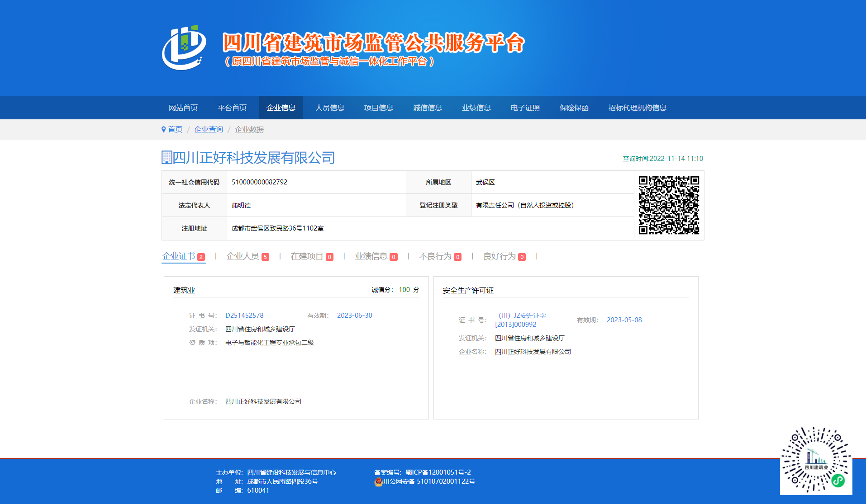Click the platform logo icon in header
Image resolution: width=866 pixels, height=504 pixels.
(x=184, y=47)
